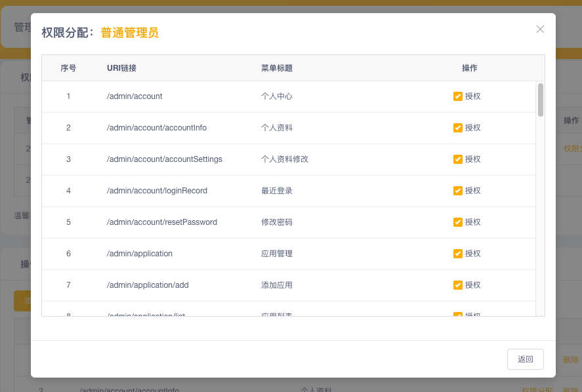Uncheck 授权 checkbox for 修改密码 row
Viewport: 582px width, 392px height.
click(x=458, y=222)
